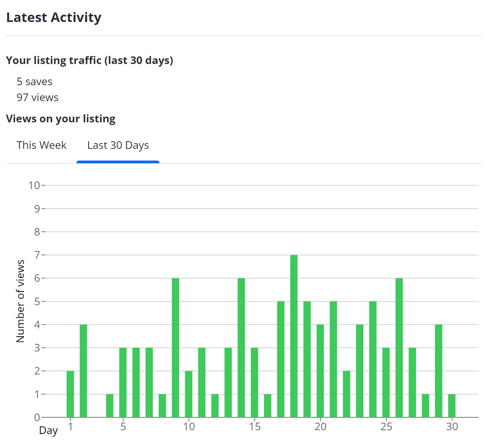Click the '5 saves' traffic stat

[x=34, y=81]
